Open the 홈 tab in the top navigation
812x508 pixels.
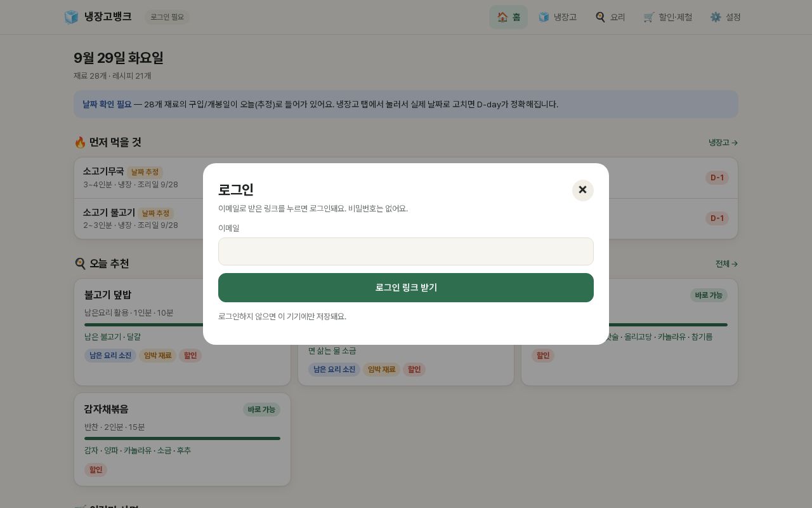[x=508, y=17]
